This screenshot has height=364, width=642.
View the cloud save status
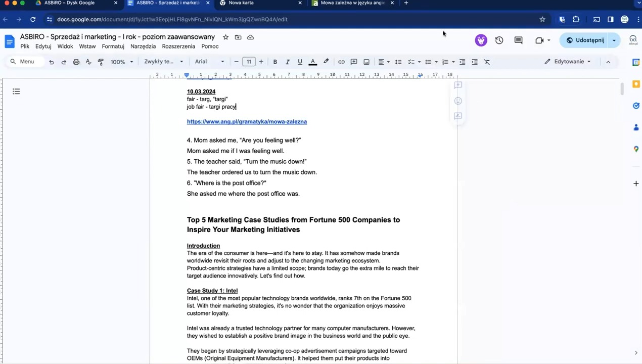pos(250,37)
